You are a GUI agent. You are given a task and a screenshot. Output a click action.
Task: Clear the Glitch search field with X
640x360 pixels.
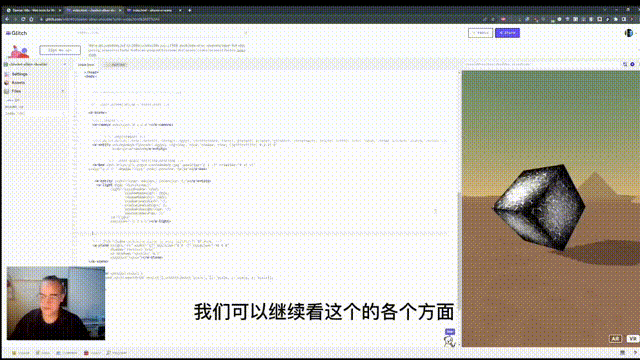pos(246,33)
